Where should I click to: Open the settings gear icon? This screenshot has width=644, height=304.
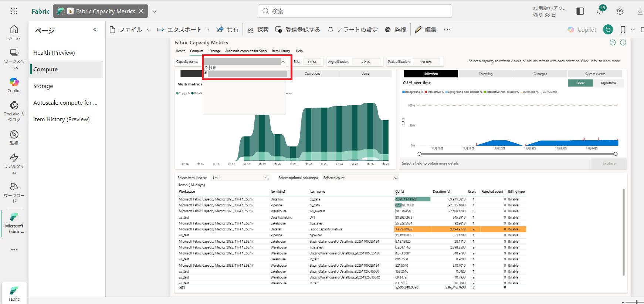620,11
